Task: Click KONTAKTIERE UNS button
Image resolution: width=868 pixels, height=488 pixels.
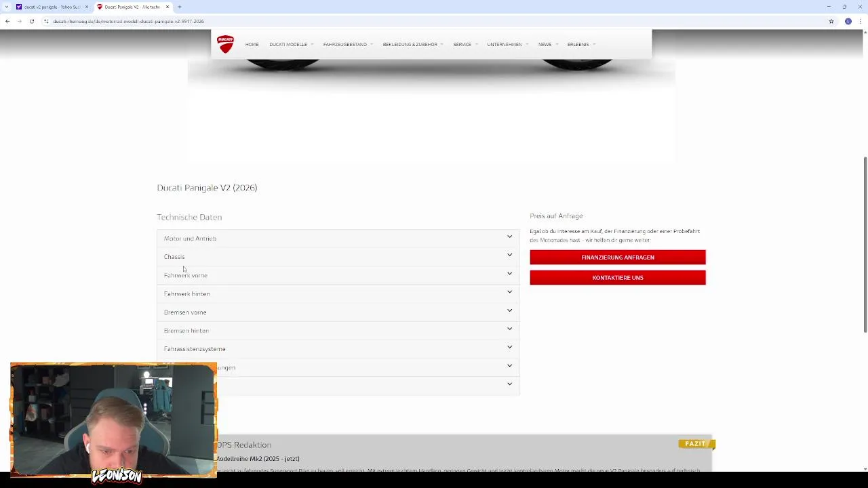Action: pos(618,277)
